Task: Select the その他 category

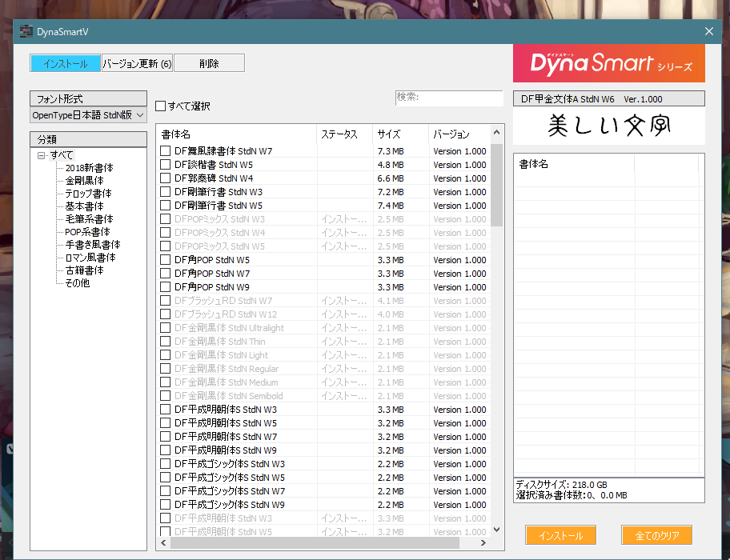Action: tap(78, 282)
